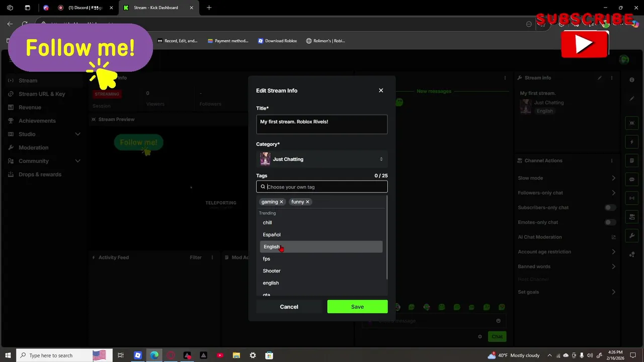The height and width of the screenshot is (362, 644).
Task: Open Windows Start menu
Action: 8,355
